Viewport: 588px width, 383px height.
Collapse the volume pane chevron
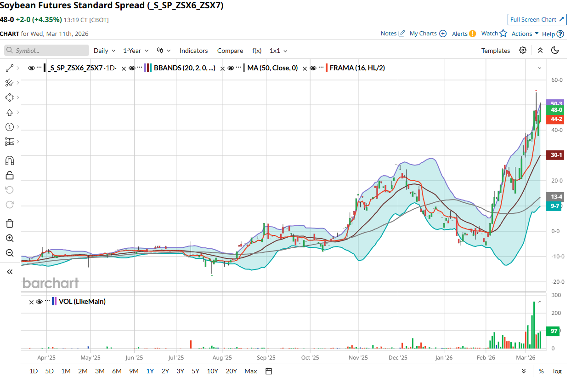point(540,302)
